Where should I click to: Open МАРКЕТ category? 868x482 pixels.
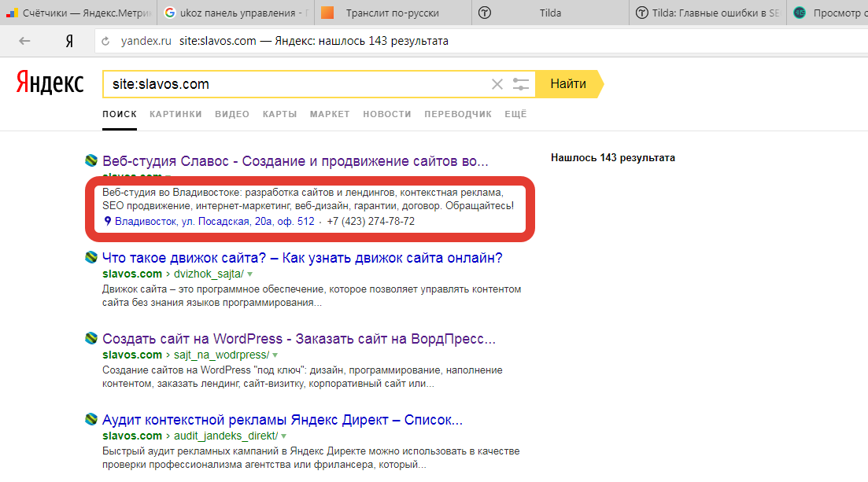click(x=330, y=114)
